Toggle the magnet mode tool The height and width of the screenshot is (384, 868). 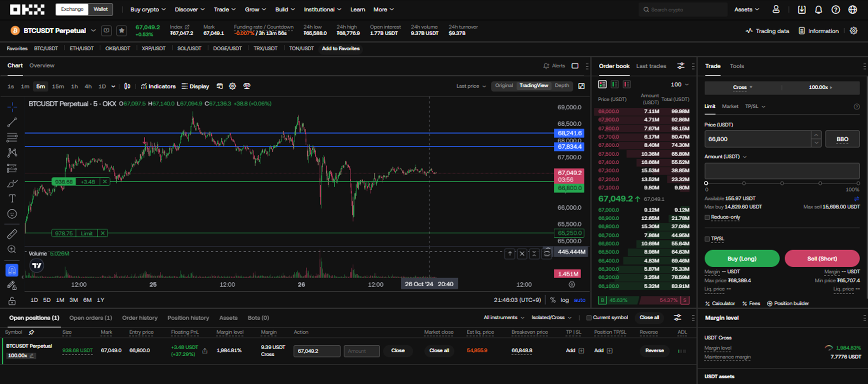tap(12, 270)
